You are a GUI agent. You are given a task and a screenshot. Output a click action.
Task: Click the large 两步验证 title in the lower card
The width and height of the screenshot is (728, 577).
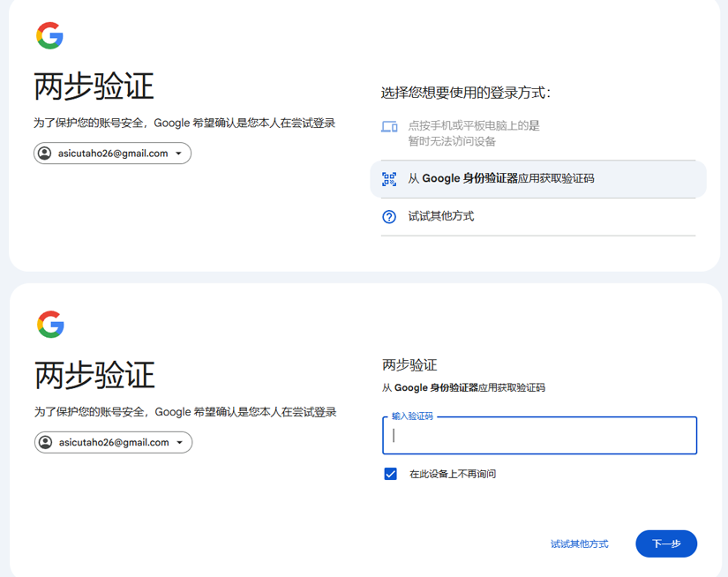click(94, 375)
